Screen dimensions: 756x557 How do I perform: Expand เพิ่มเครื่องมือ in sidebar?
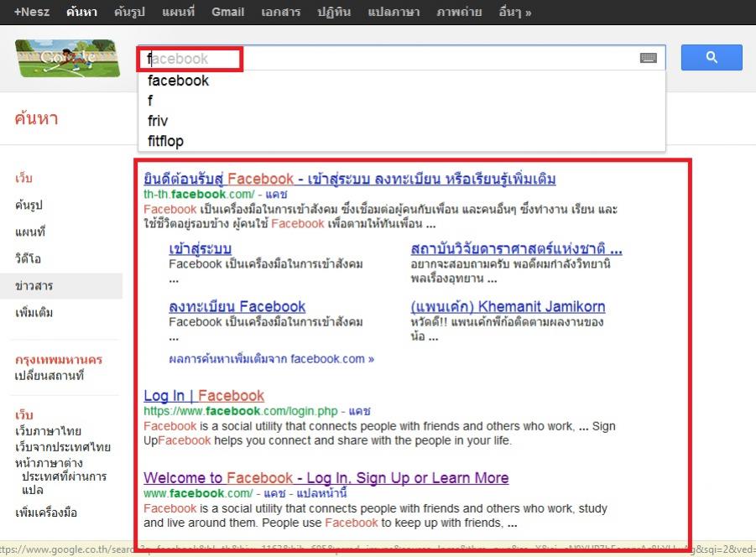pos(46,513)
